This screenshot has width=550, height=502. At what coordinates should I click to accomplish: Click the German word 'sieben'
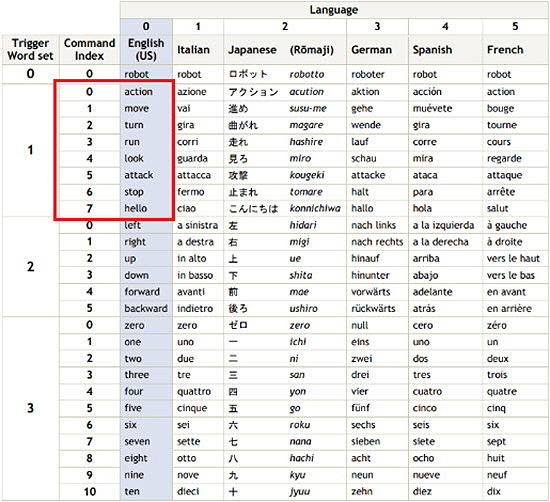point(365,442)
